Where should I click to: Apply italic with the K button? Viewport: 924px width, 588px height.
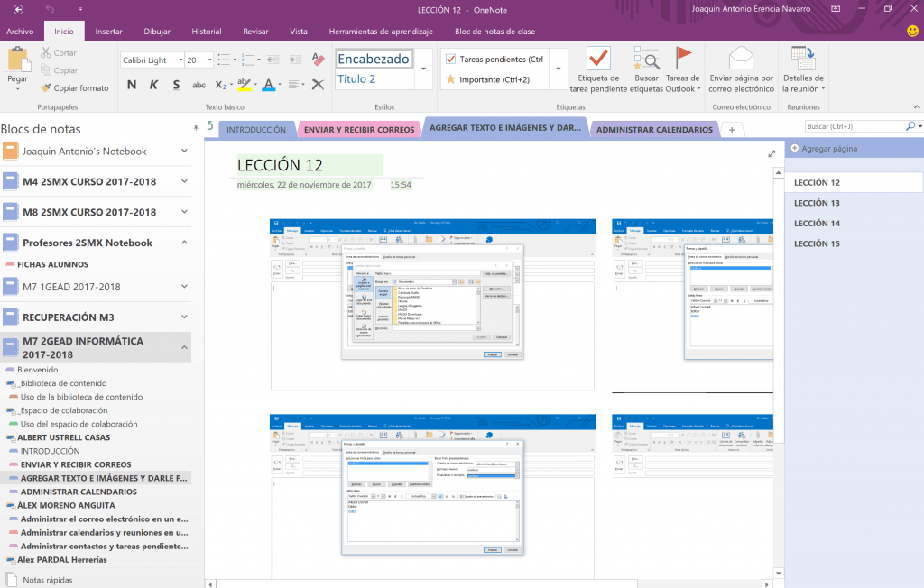(153, 85)
